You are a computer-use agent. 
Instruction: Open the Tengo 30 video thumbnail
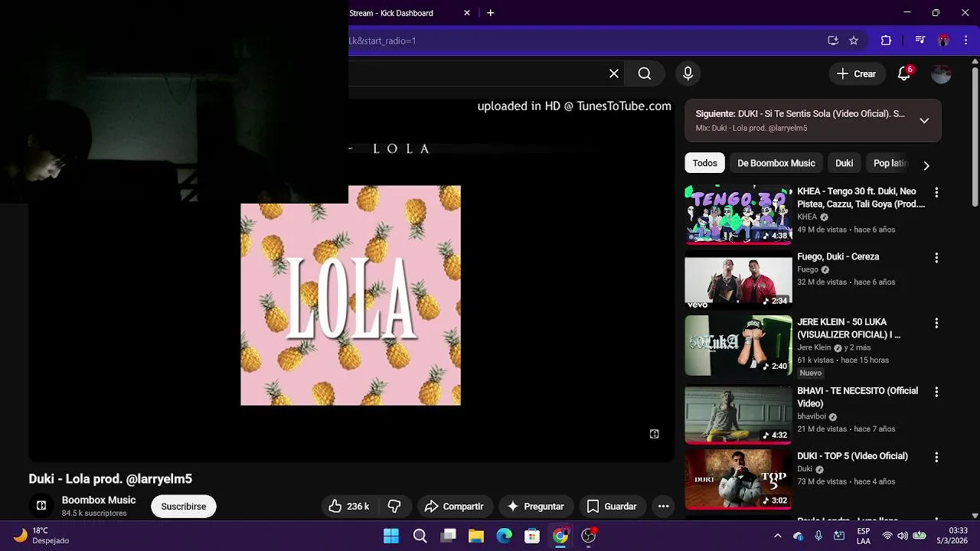point(738,214)
